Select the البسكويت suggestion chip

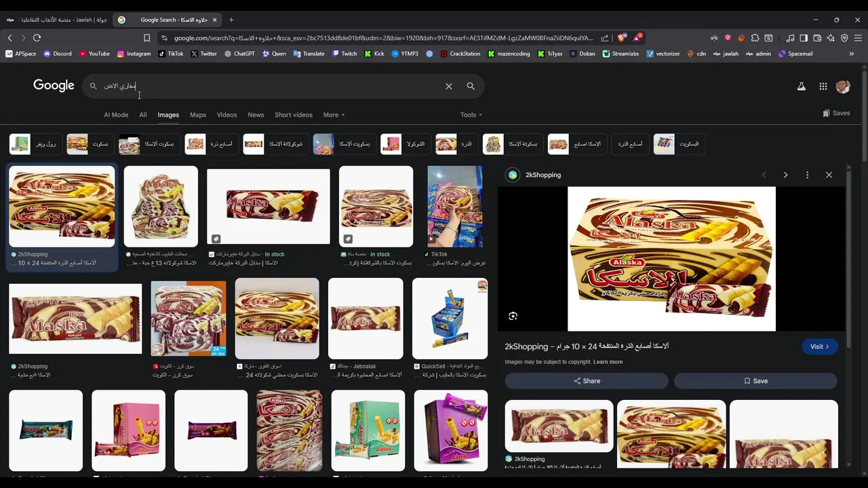pos(679,144)
